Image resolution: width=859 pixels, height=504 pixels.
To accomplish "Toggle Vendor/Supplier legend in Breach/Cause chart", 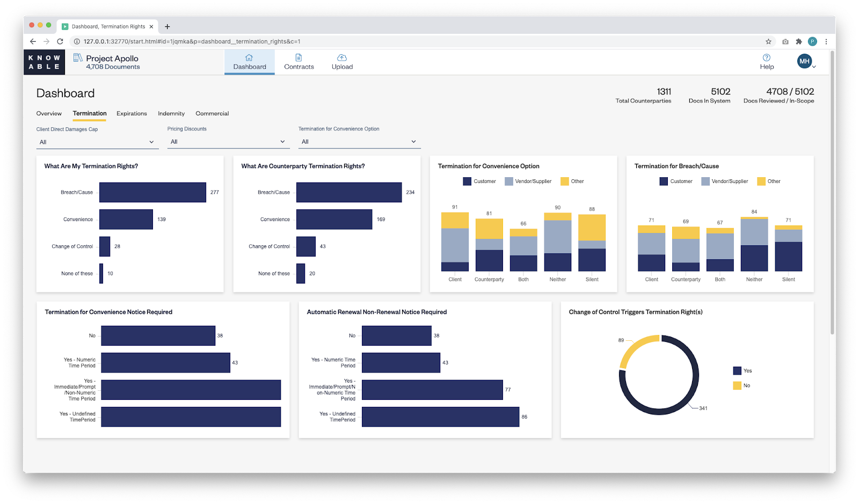I will click(x=724, y=181).
